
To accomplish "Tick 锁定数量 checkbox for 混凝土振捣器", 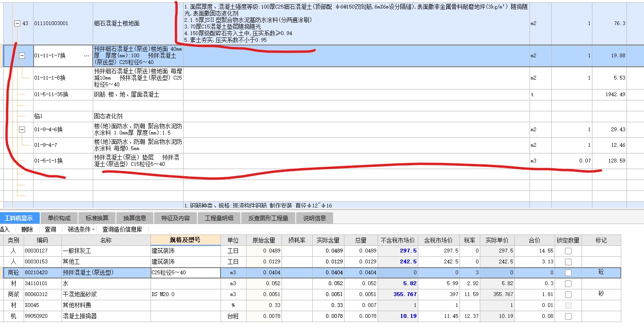I will [x=568, y=316].
